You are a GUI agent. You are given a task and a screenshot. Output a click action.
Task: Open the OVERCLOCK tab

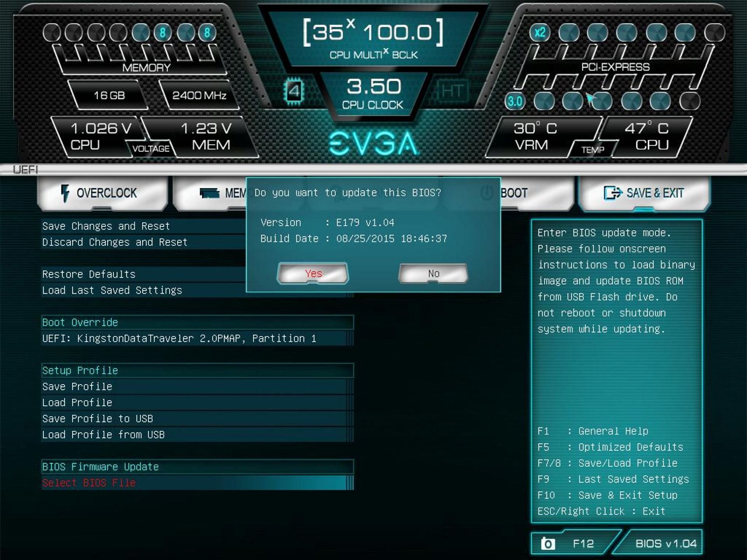point(103,193)
